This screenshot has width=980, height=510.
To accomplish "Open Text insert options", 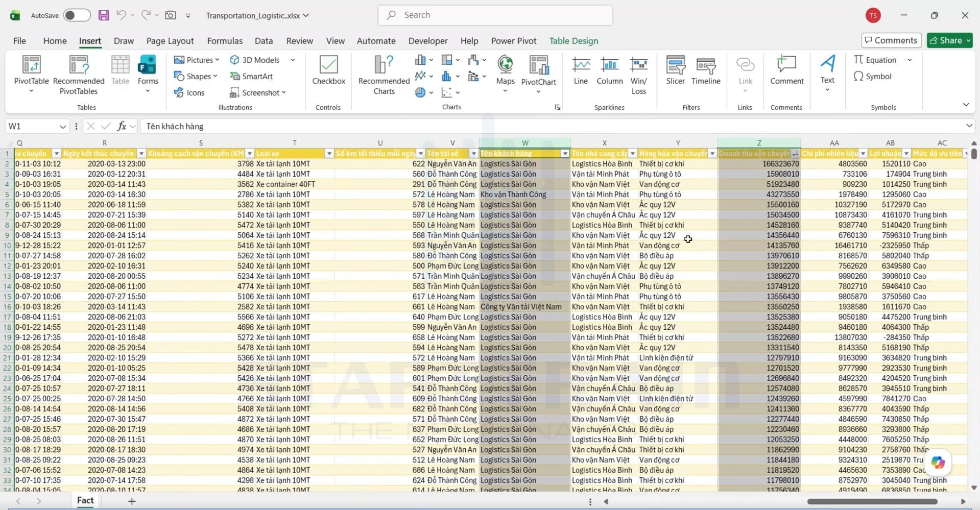I will 827,73.
